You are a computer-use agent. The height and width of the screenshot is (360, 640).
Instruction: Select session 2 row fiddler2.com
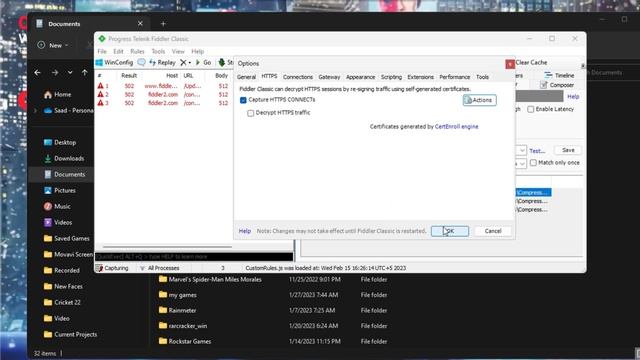164,95
